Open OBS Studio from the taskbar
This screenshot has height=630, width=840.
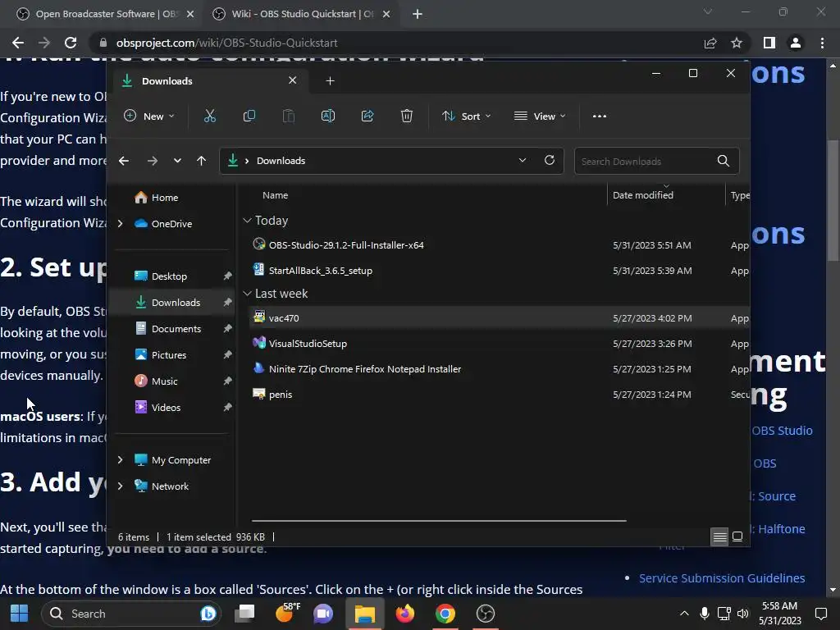pos(486,614)
